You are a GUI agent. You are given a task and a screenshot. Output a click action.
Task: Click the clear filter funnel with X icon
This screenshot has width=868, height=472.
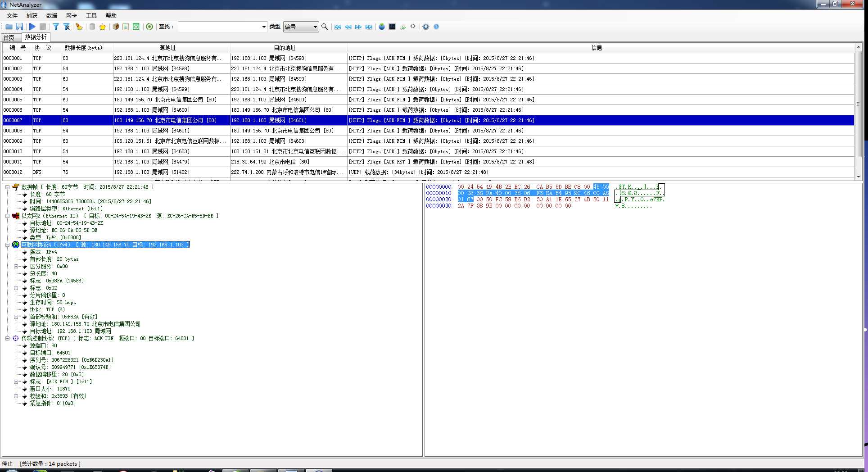(x=67, y=27)
